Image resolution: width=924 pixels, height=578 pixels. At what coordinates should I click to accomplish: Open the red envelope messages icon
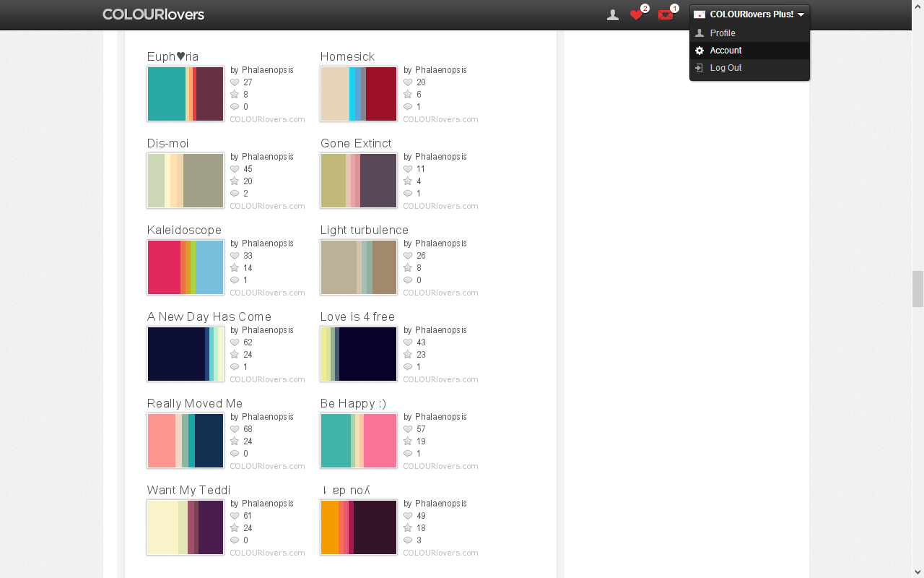[x=666, y=14]
